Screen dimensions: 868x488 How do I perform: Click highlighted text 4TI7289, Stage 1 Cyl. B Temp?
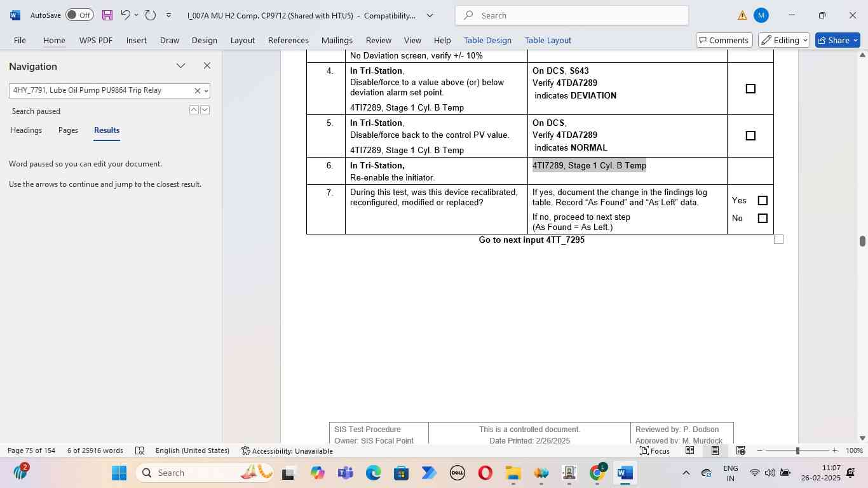tap(589, 166)
